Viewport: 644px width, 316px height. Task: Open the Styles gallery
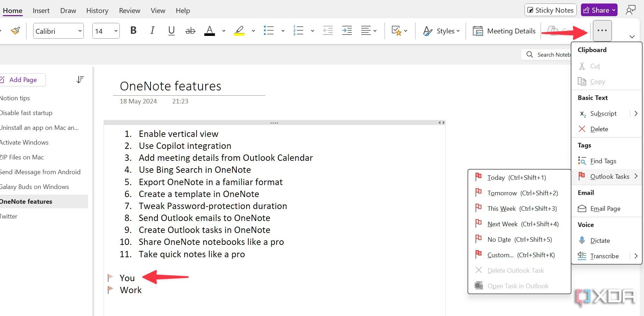click(441, 31)
